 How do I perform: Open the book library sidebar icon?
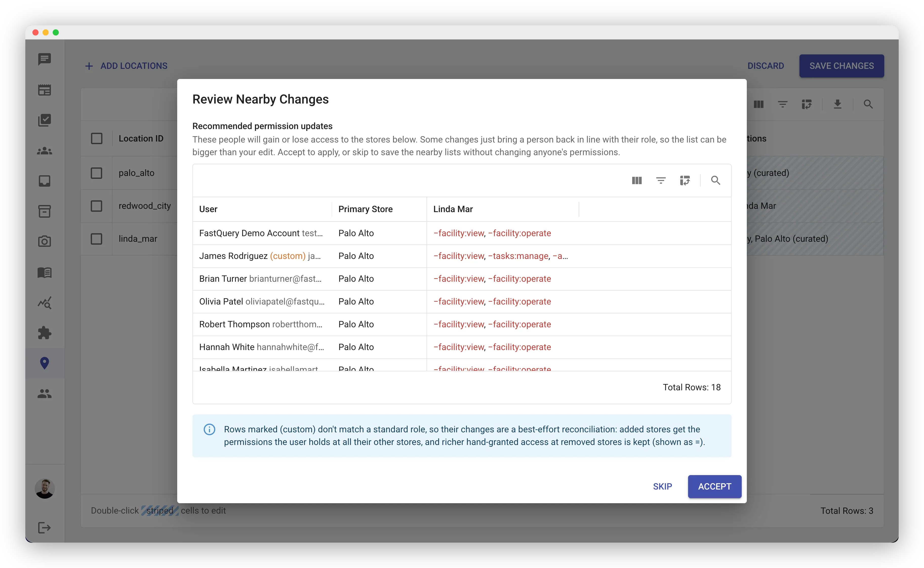[44, 272]
